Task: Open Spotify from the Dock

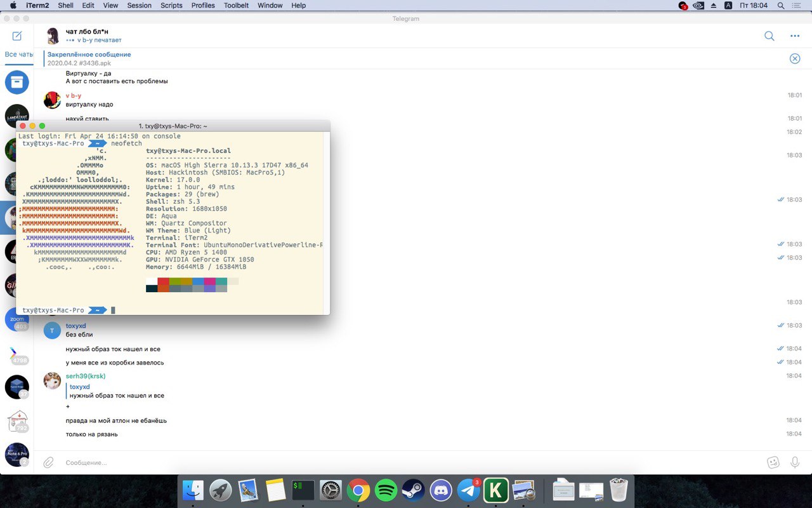Action: click(386, 490)
